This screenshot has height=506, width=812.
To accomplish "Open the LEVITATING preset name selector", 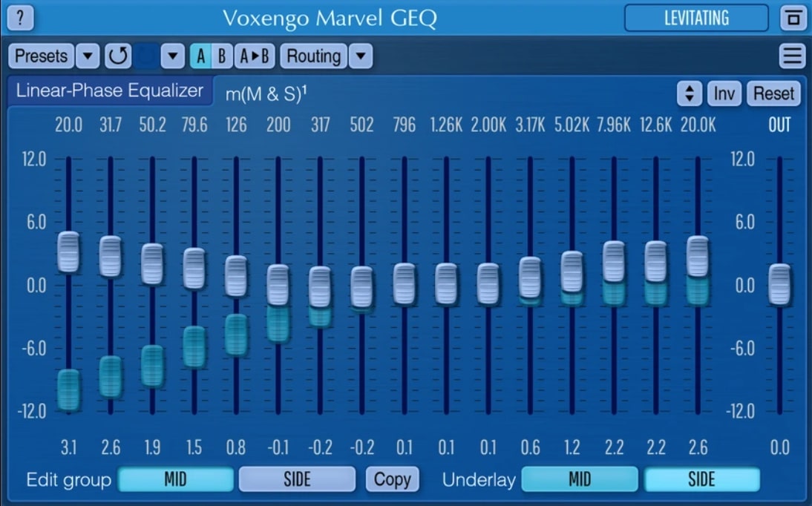I will coord(696,18).
